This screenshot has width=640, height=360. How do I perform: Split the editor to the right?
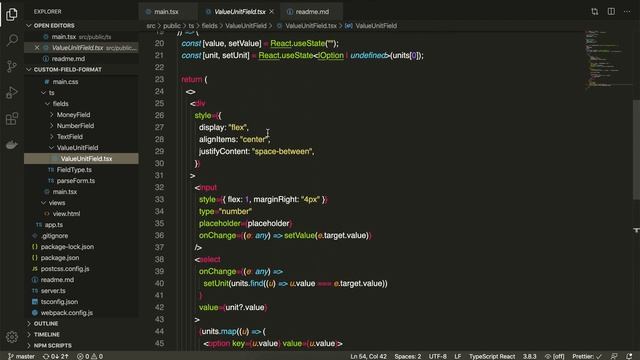click(x=611, y=11)
